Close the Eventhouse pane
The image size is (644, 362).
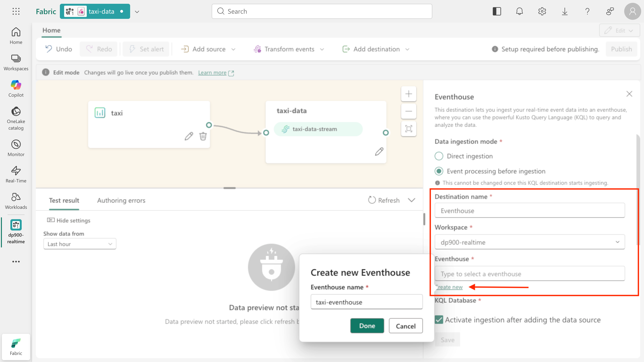tap(629, 94)
